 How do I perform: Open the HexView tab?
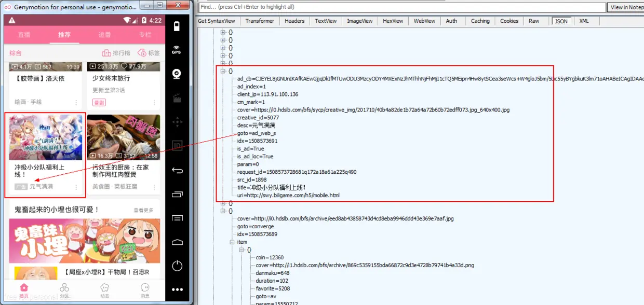pos(393,21)
